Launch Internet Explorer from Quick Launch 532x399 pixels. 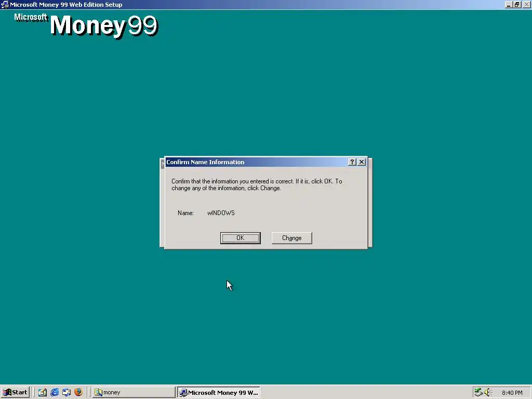tap(54, 392)
